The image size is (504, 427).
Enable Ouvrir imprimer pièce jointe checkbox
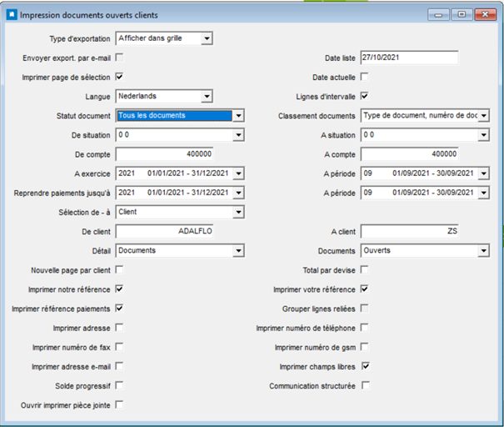click(x=119, y=404)
